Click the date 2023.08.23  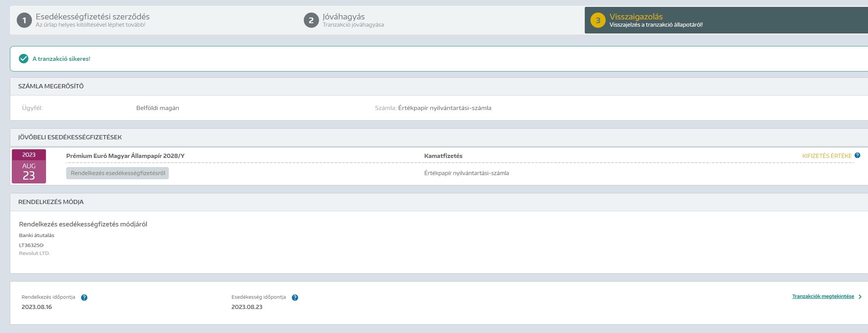pos(247,307)
